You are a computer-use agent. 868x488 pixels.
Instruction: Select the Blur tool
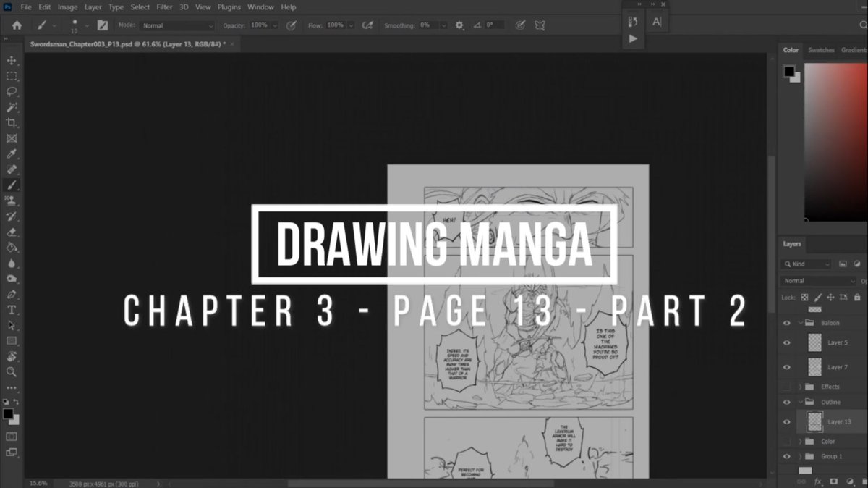(x=12, y=264)
